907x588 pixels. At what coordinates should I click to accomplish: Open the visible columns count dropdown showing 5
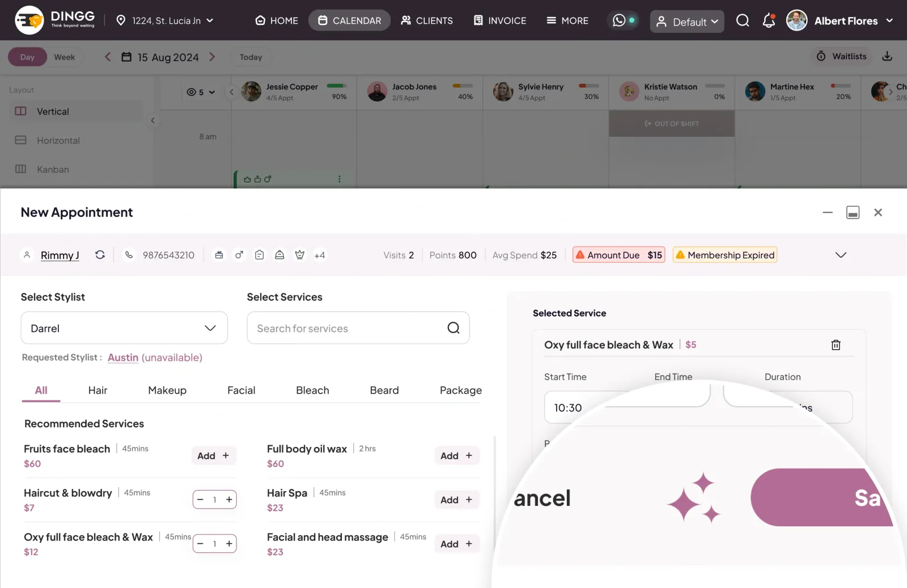pos(201,92)
